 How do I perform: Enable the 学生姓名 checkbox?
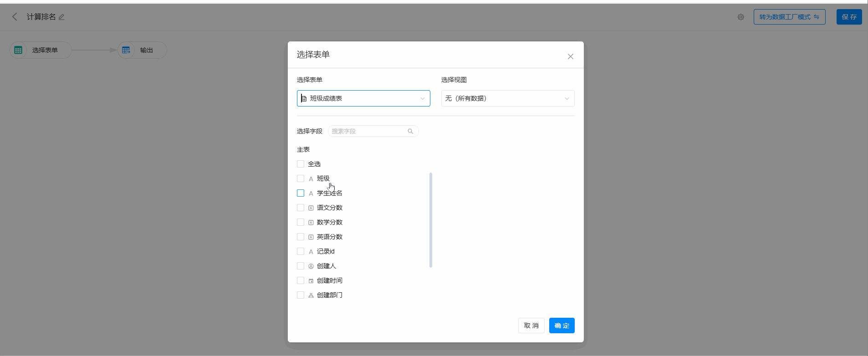(x=301, y=193)
